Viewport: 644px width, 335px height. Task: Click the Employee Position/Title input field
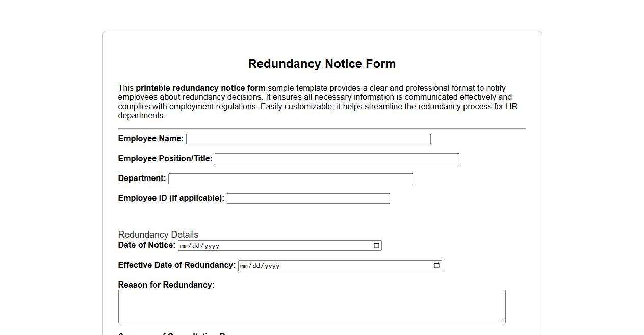337,159
